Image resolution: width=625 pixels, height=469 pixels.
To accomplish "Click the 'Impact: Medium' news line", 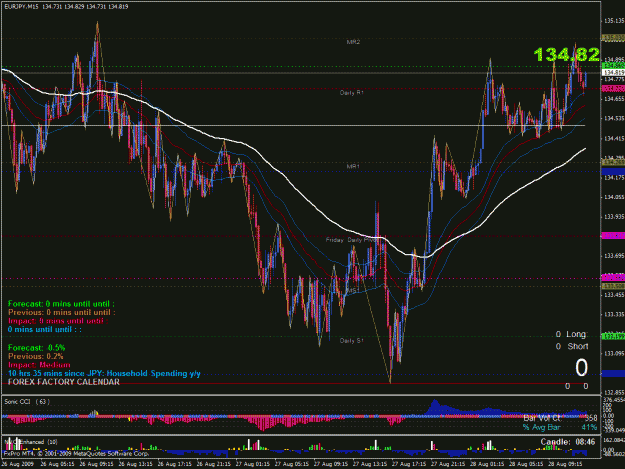I will tap(39, 365).
